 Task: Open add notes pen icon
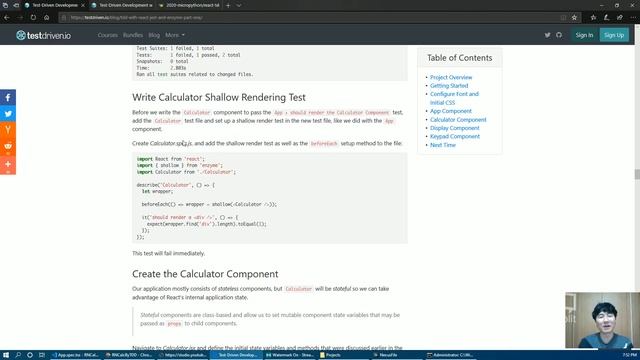607,18
